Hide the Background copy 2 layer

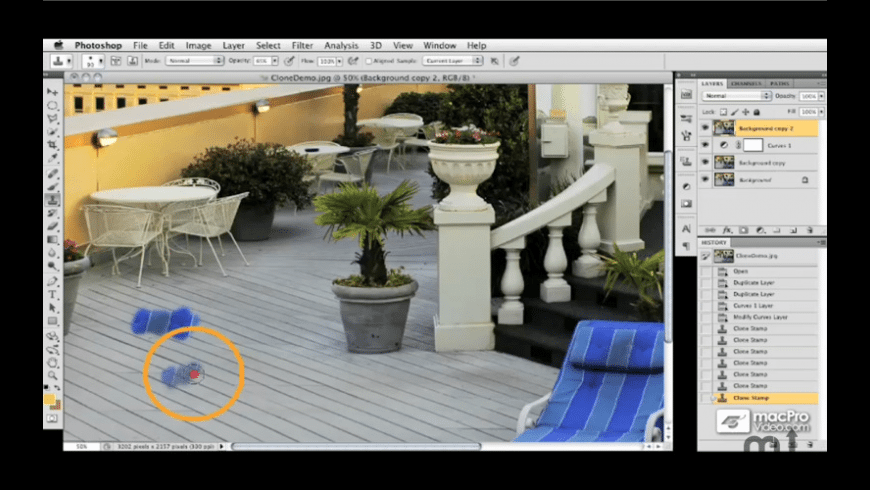tap(705, 128)
